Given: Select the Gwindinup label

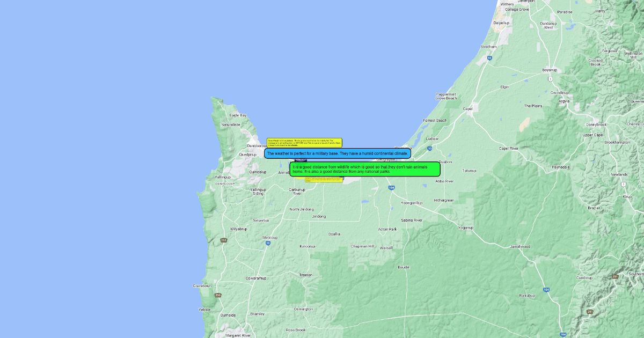Looking at the screenshot, I should coord(559,92).
